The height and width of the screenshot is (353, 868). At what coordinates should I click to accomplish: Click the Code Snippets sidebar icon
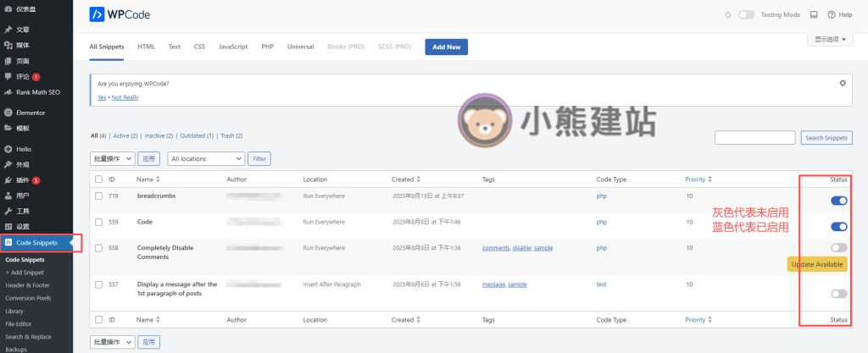coord(8,242)
